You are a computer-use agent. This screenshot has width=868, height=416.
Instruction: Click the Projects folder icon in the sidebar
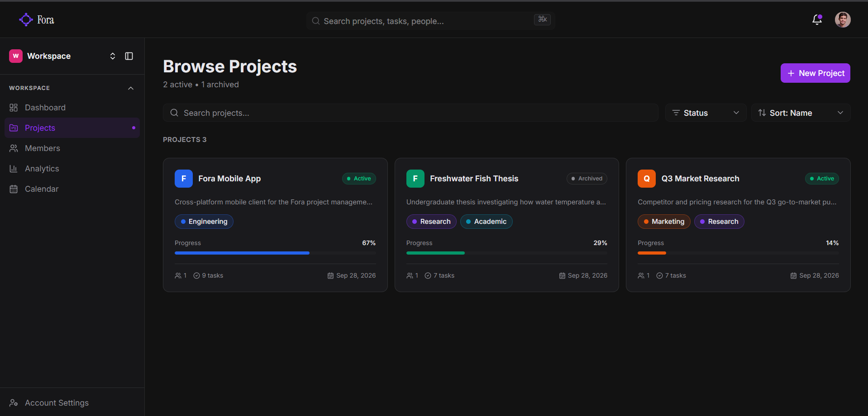[14, 128]
